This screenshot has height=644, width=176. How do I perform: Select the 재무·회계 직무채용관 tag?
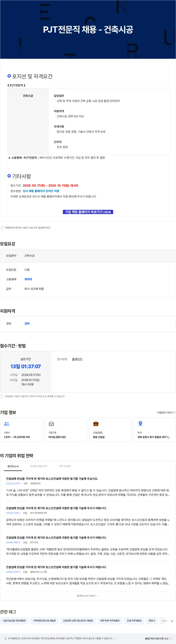click(x=110, y=621)
